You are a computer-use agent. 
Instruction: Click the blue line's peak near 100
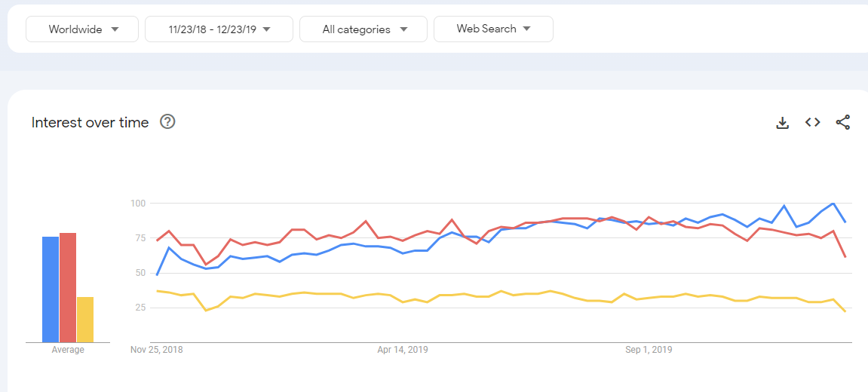point(833,204)
